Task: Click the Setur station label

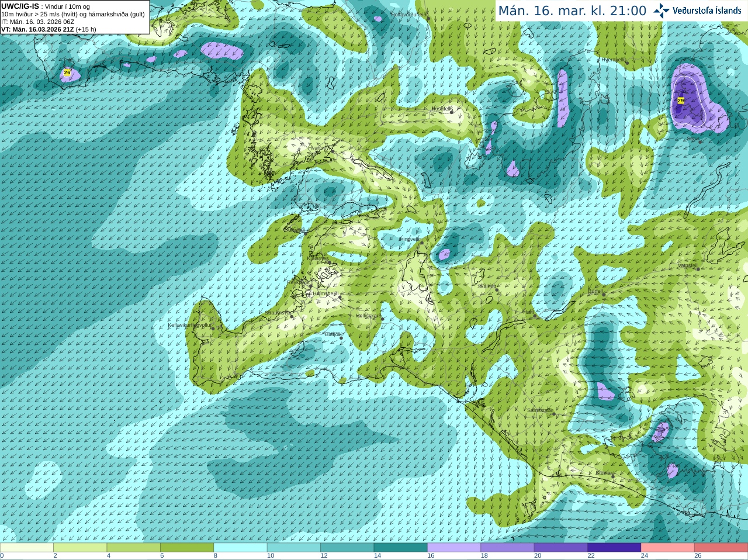Action: (692, 139)
